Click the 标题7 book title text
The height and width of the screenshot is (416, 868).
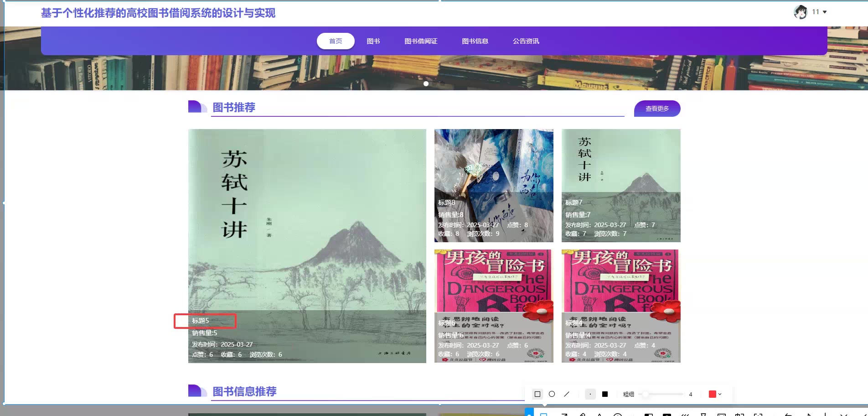click(x=574, y=203)
